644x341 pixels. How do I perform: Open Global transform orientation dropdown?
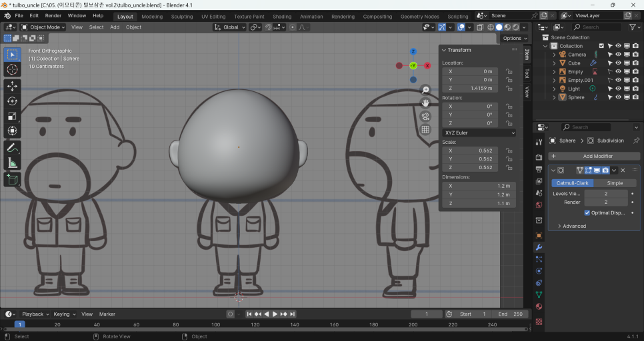coord(229,27)
